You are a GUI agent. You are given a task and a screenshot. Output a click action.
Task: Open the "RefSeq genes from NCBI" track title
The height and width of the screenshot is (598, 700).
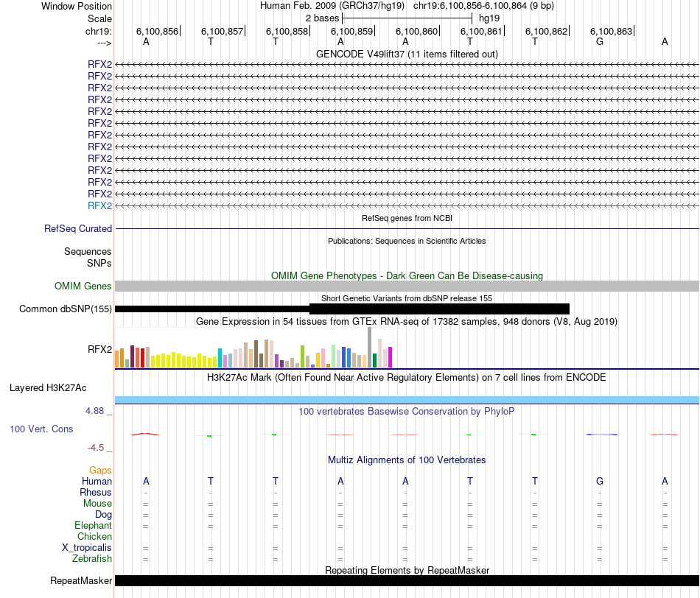407,218
